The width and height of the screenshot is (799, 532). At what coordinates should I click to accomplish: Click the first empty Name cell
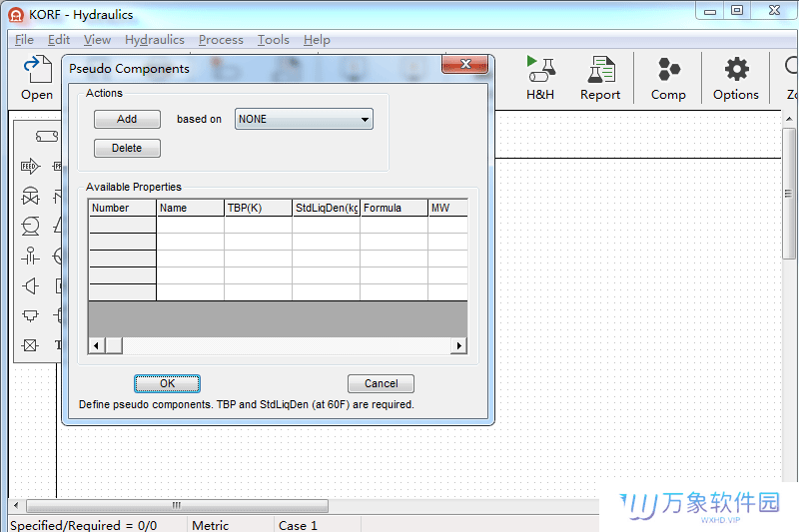(190, 225)
